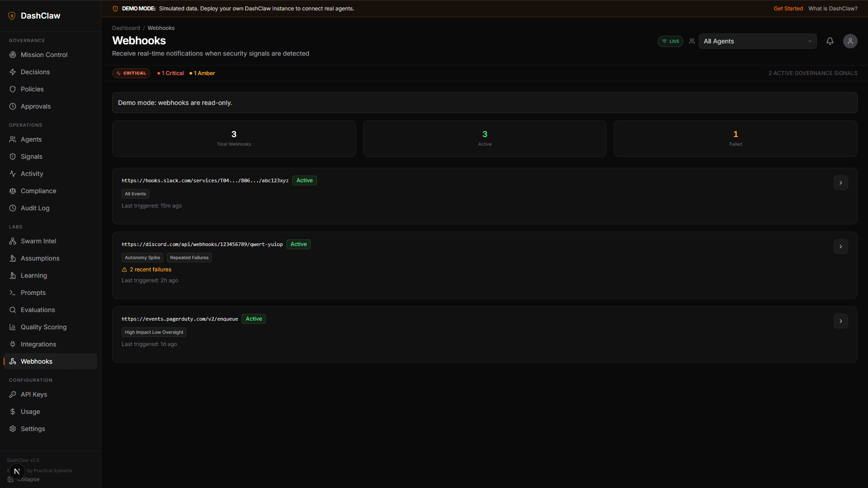868x488 pixels.
Task: Open the All Agents dropdown
Action: pos(757,41)
